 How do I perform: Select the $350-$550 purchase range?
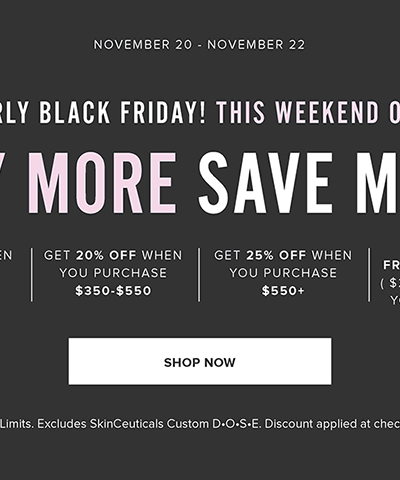pyautogui.click(x=113, y=291)
